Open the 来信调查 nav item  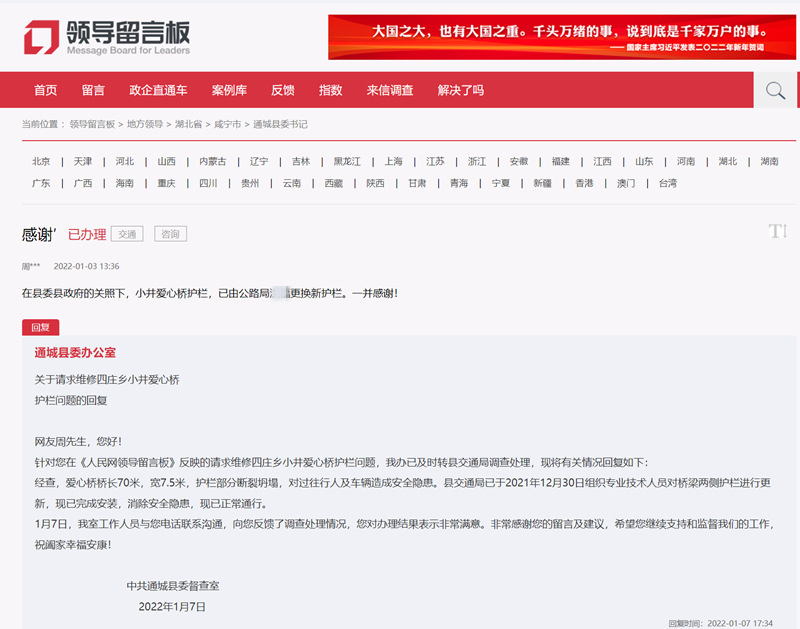click(390, 90)
